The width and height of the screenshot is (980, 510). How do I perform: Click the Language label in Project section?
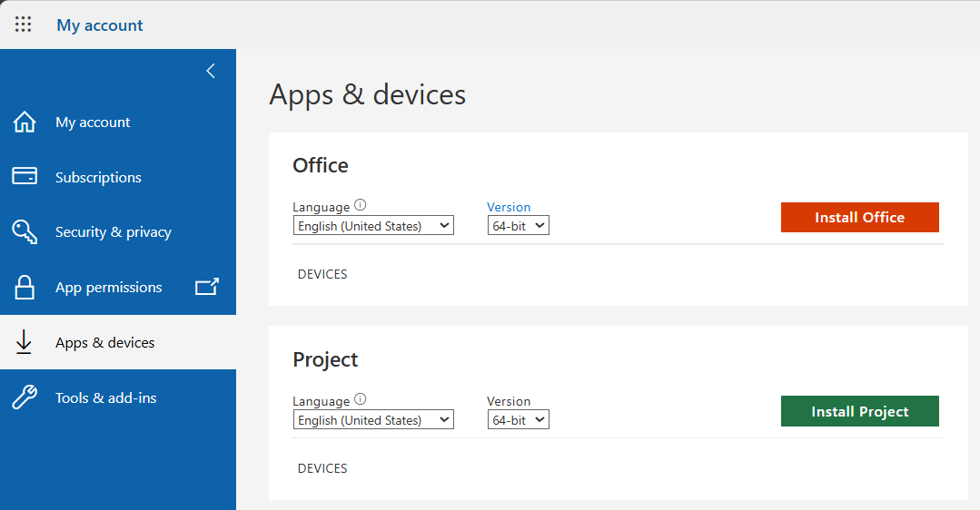[x=322, y=401]
